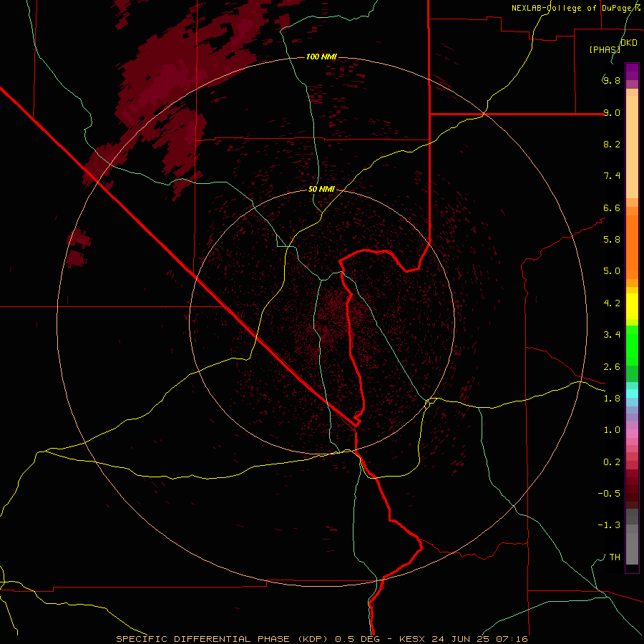Click the 9.8 value on the scale
The height and width of the screenshot is (644, 644).
click(612, 80)
